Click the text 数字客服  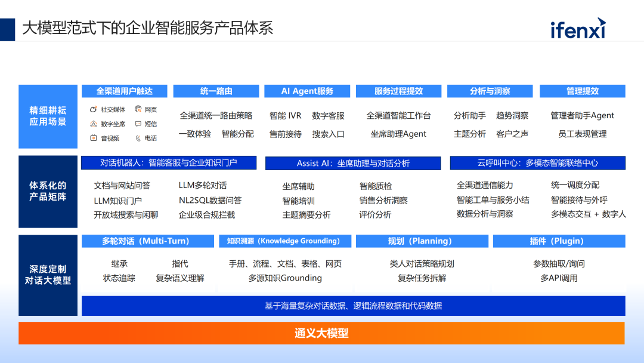(x=328, y=116)
